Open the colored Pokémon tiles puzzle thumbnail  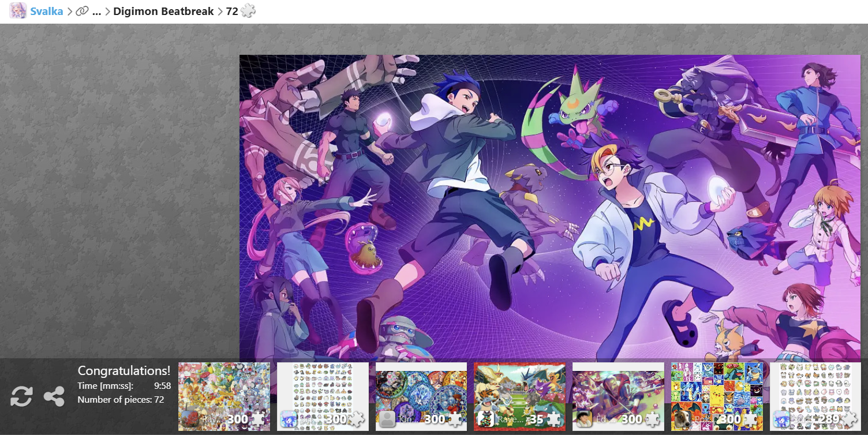coord(717,389)
